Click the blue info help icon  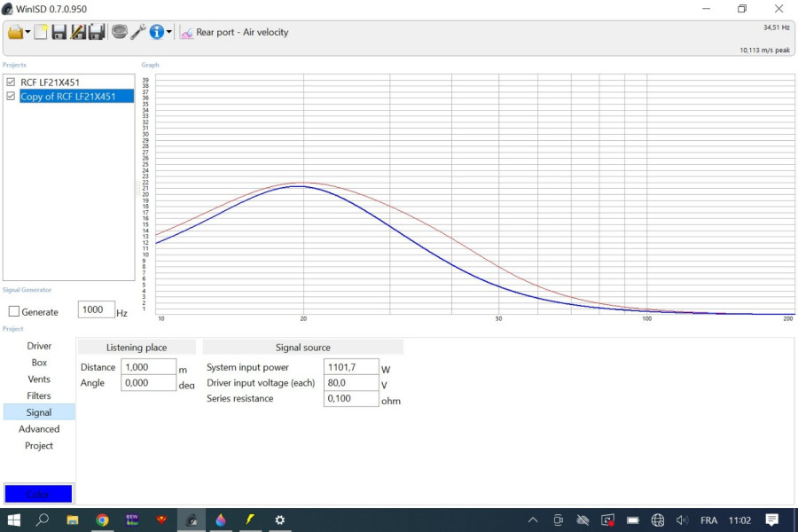[x=157, y=32]
